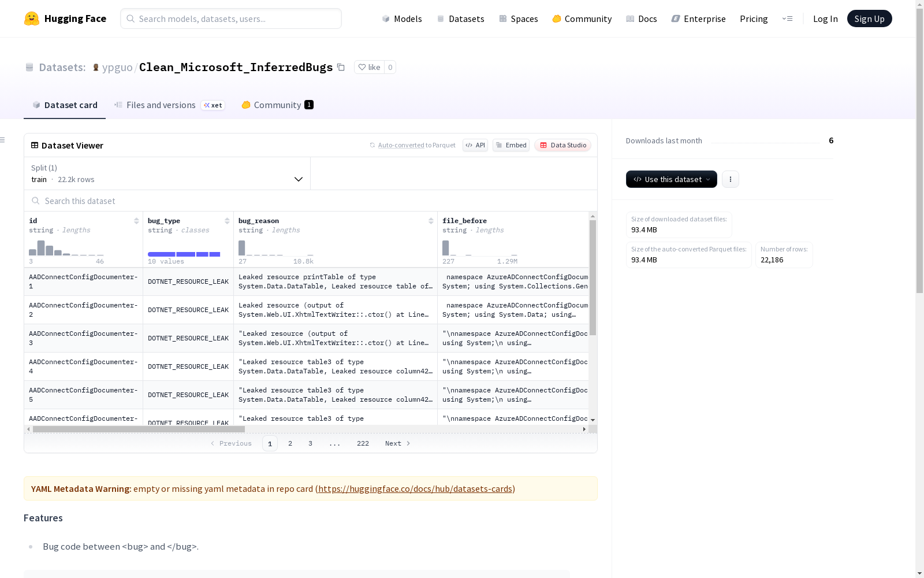Image resolution: width=924 pixels, height=578 pixels.
Task: Select the bug_reason length histogram
Action: pos(276,248)
